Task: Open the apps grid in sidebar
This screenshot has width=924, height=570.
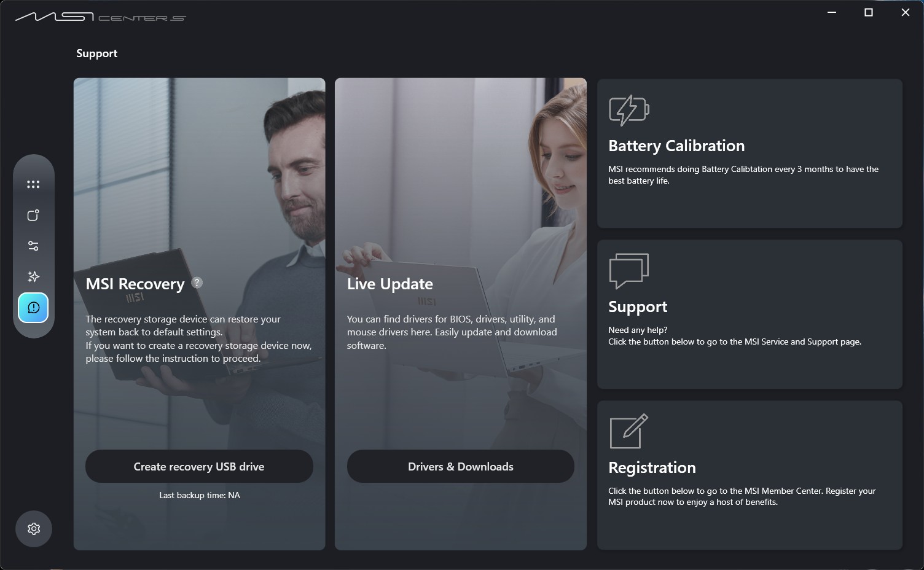Action: (x=33, y=184)
